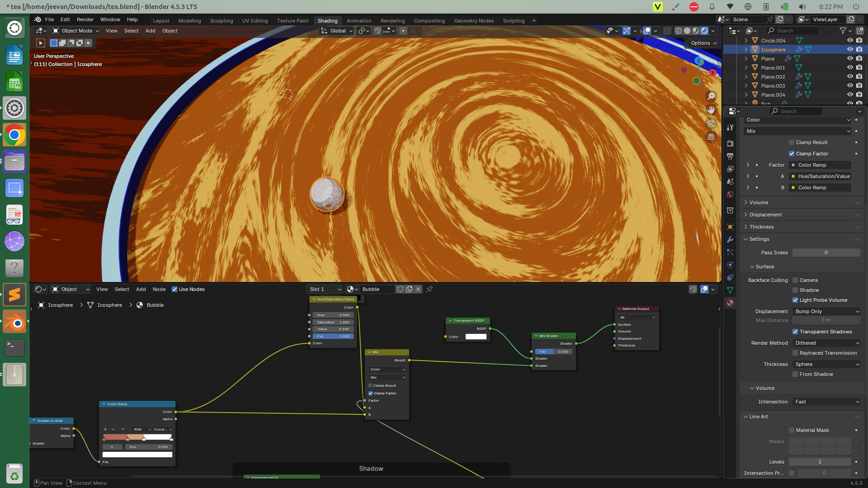Switch to the Compositing workspace tab

coord(429,21)
